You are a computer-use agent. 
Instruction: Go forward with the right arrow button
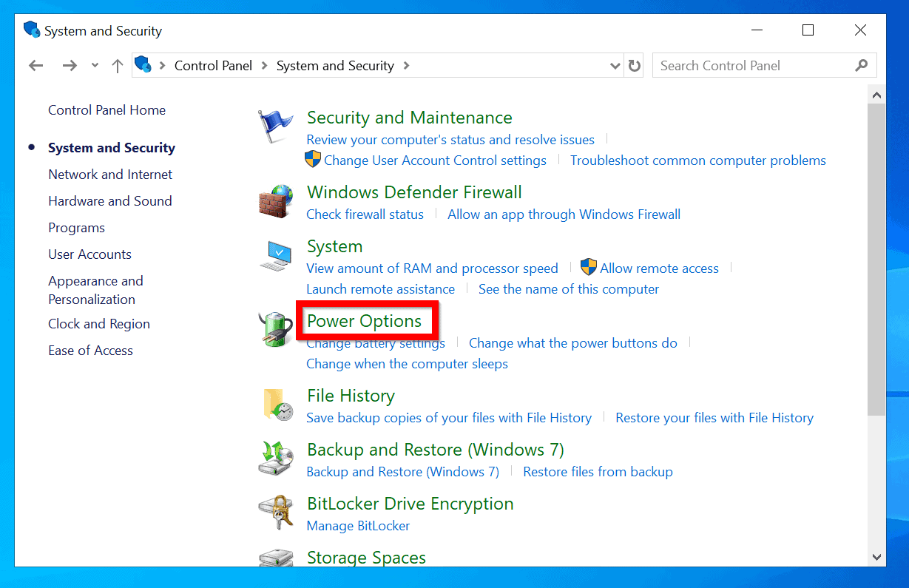70,66
